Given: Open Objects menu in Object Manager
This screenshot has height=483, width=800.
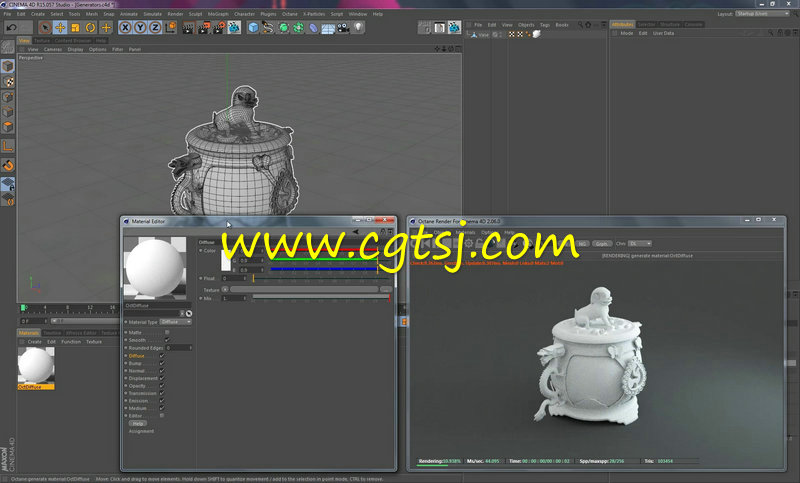Looking at the screenshot, I should [x=526, y=24].
